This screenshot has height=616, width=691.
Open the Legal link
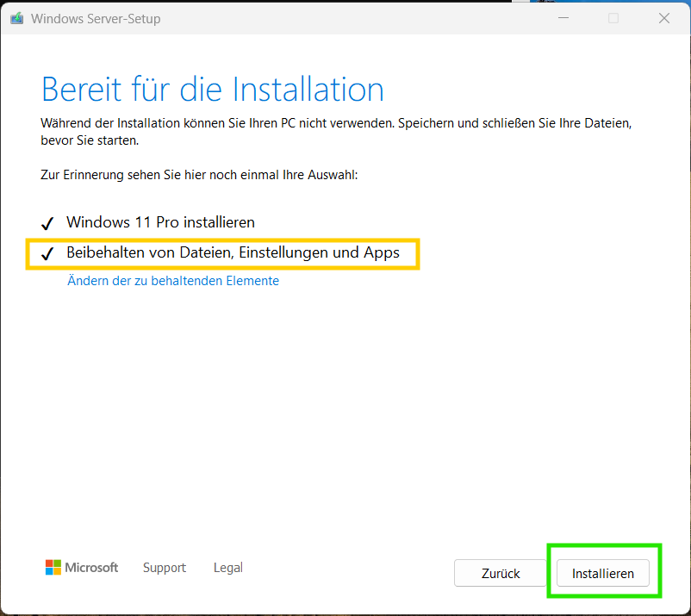[x=228, y=568]
